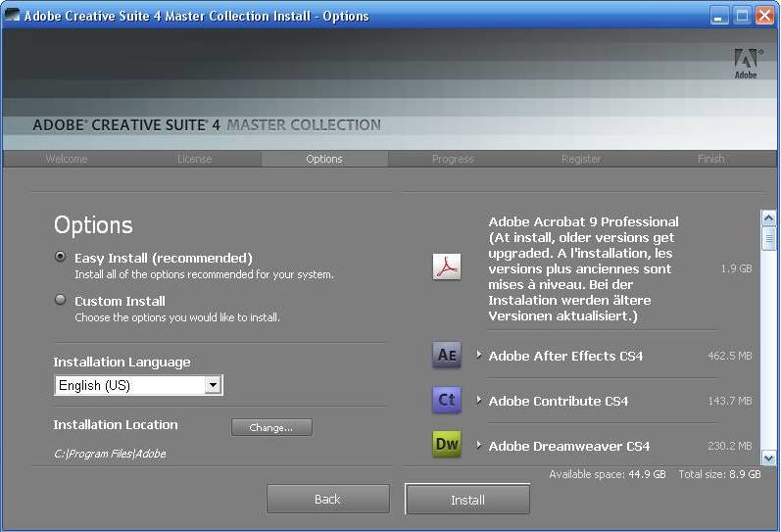Image resolution: width=781 pixels, height=532 pixels.
Task: Go to the Finish step tab
Action: 710,159
